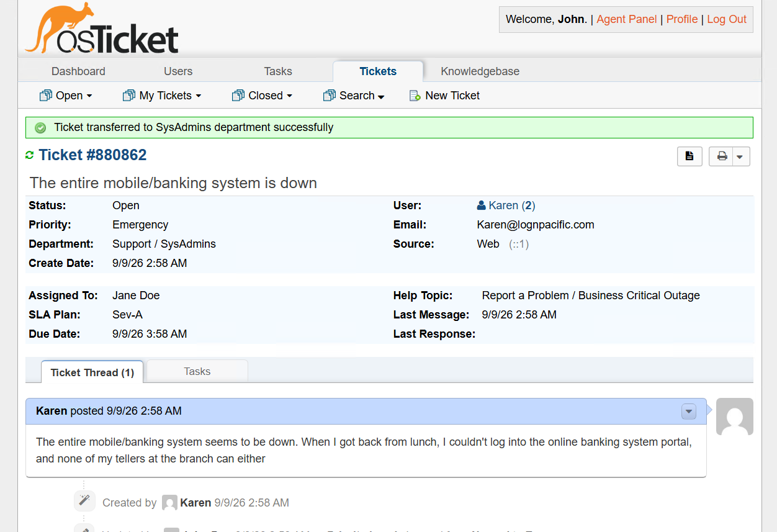Select the Ticket Thread (1) tab
Viewport: 777px width, 532px height.
(x=92, y=372)
